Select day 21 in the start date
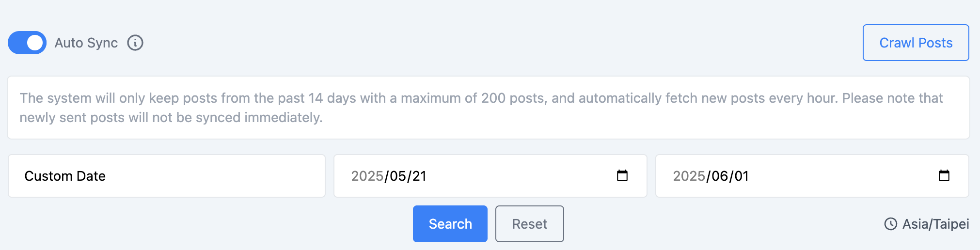The height and width of the screenshot is (250, 980). (x=419, y=176)
